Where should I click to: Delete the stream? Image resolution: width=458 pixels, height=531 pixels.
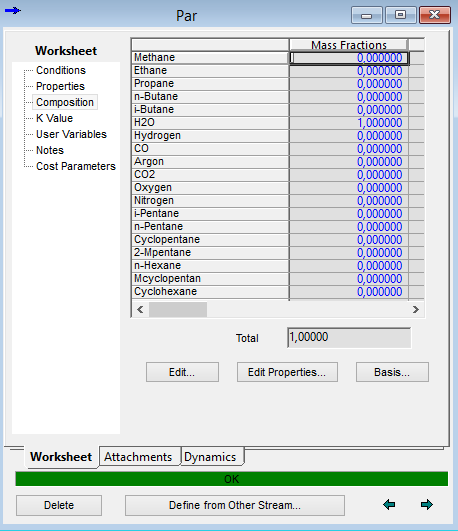[59, 505]
